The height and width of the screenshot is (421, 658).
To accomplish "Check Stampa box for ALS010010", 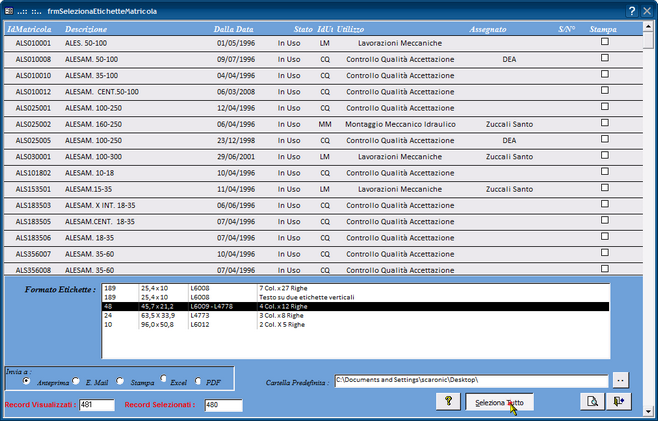I will click(605, 74).
